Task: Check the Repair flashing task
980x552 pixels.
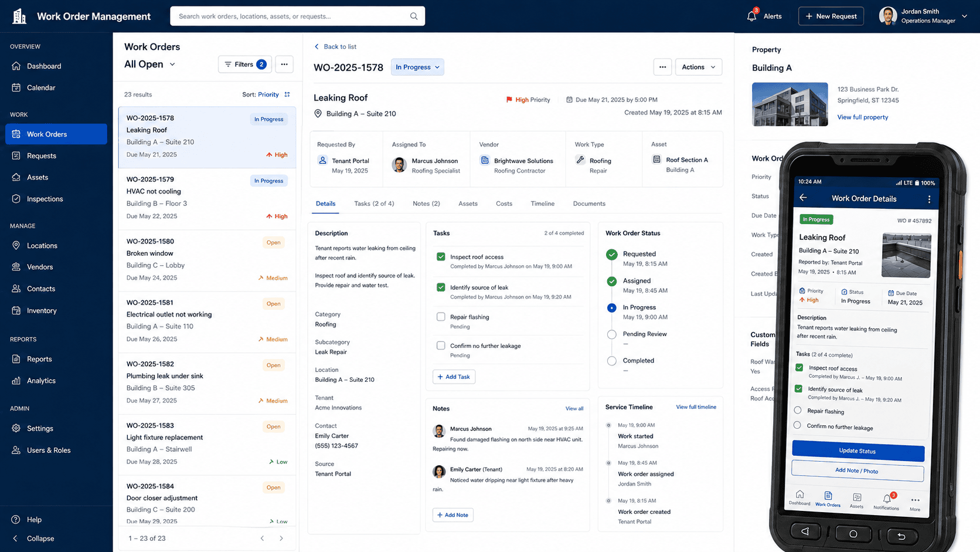Action: click(x=441, y=317)
